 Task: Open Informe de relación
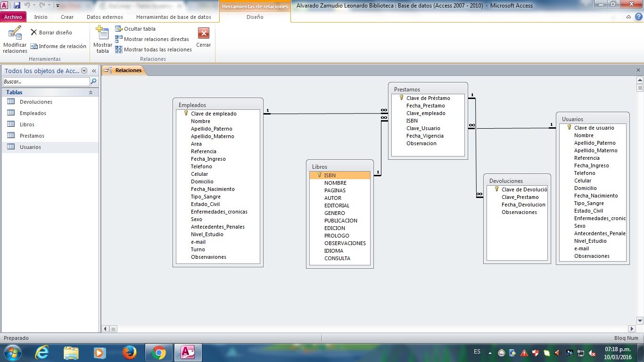tap(58, 46)
